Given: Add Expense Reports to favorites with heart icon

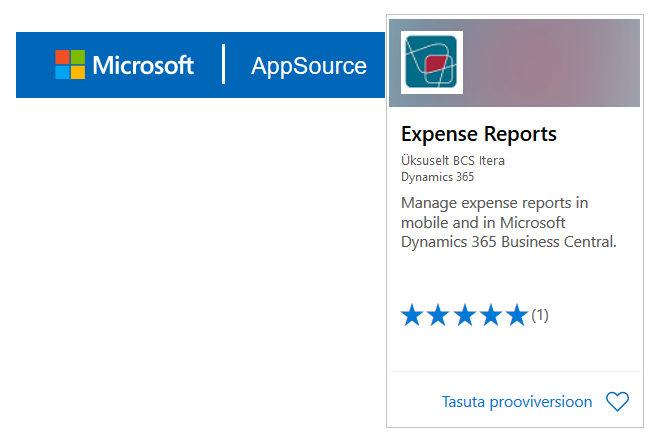Looking at the screenshot, I should click(x=617, y=401).
